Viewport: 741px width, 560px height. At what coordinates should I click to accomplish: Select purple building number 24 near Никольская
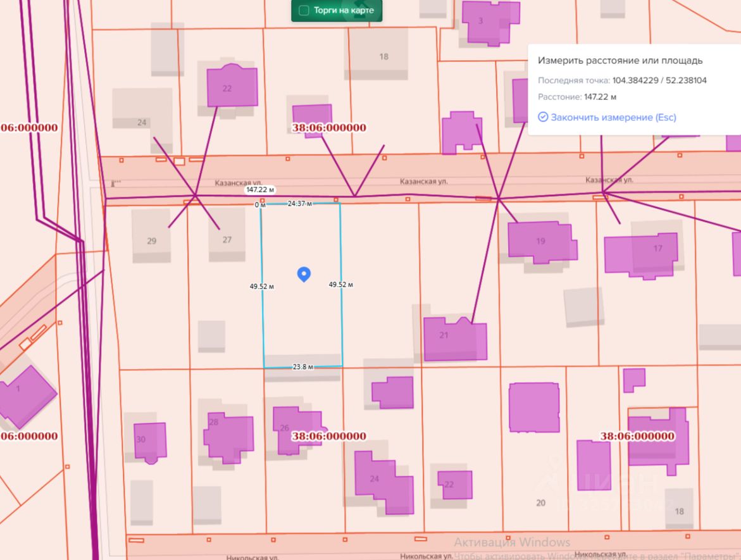[383, 482]
